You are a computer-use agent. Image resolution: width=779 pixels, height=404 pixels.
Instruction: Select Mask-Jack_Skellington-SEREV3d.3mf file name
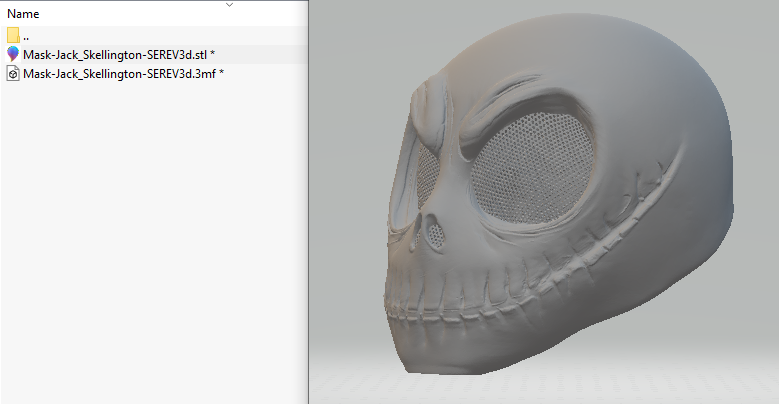(x=123, y=74)
